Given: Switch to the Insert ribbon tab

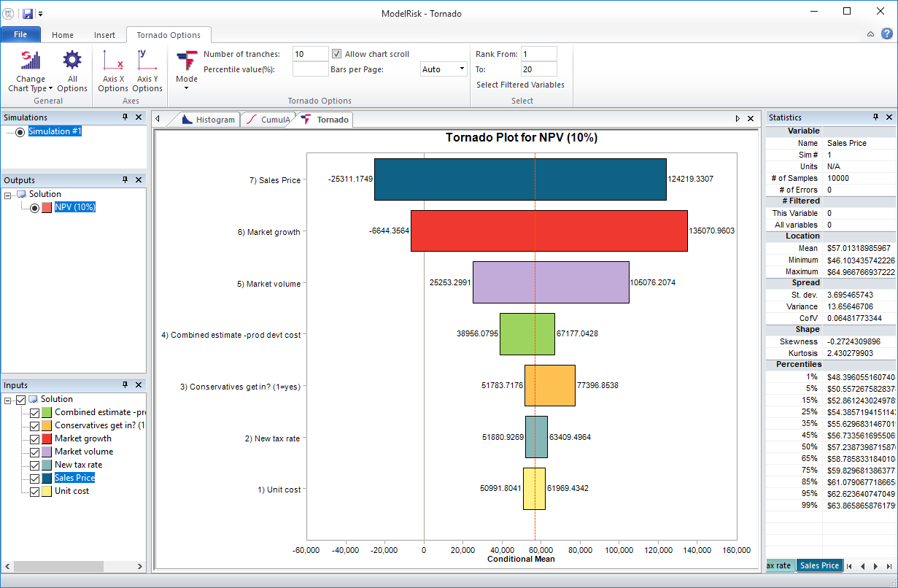Looking at the screenshot, I should pos(104,34).
